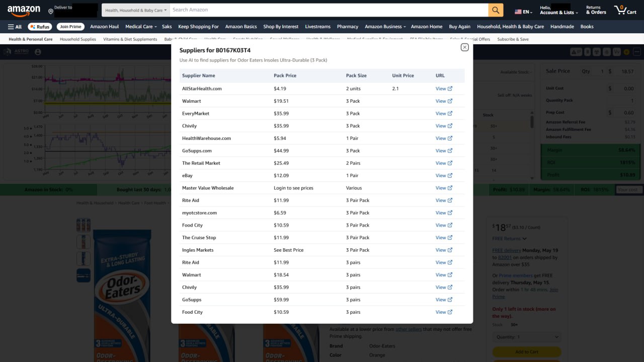Open View link for Walmart $19.51 row

444,101
